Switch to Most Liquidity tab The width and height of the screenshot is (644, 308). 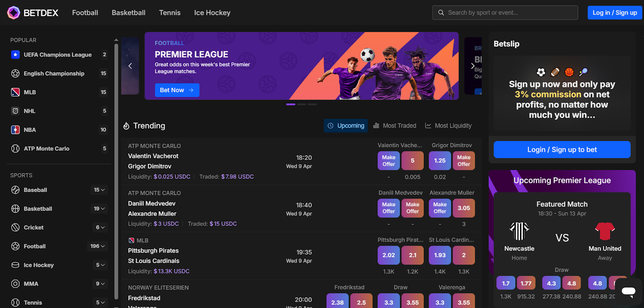point(448,126)
